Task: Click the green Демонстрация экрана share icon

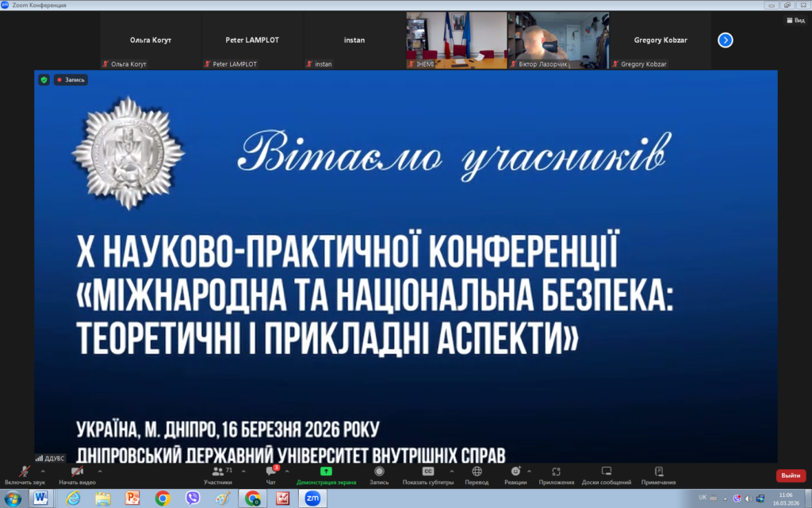Action: [x=326, y=471]
